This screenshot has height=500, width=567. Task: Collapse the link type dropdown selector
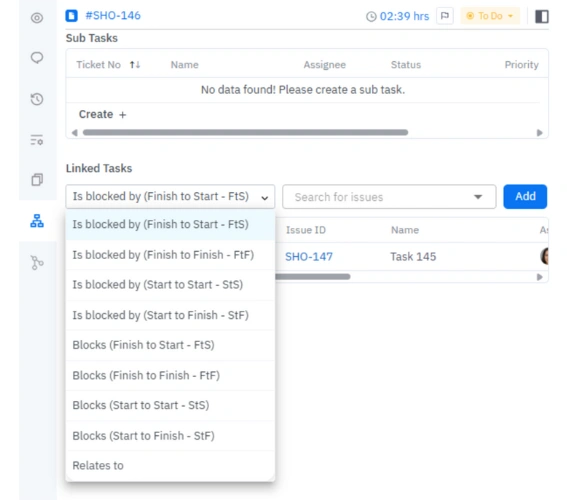pos(170,196)
